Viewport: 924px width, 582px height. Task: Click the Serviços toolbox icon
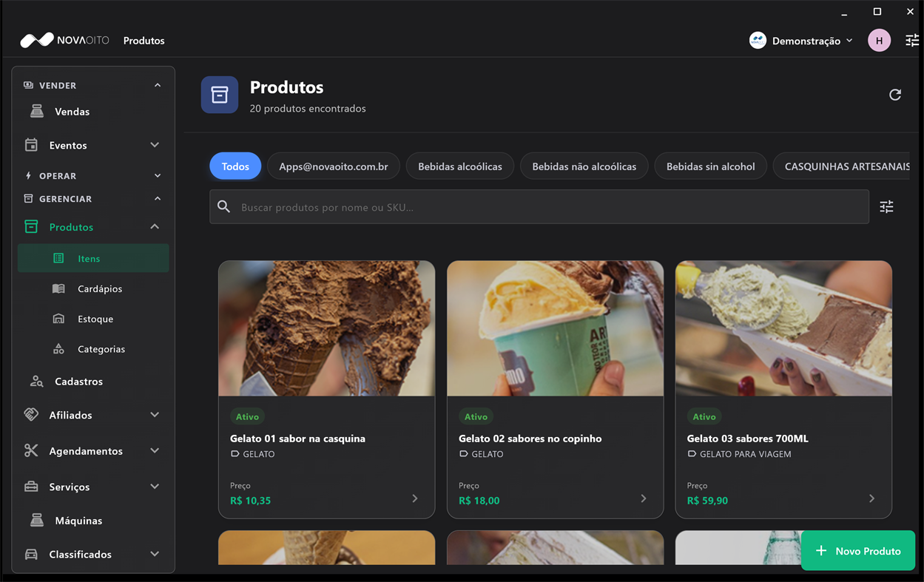tap(31, 487)
